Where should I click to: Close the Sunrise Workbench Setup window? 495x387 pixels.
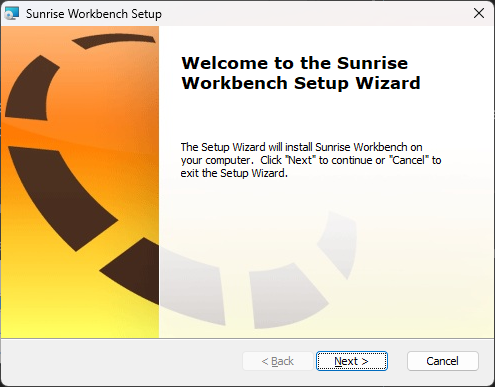point(479,13)
